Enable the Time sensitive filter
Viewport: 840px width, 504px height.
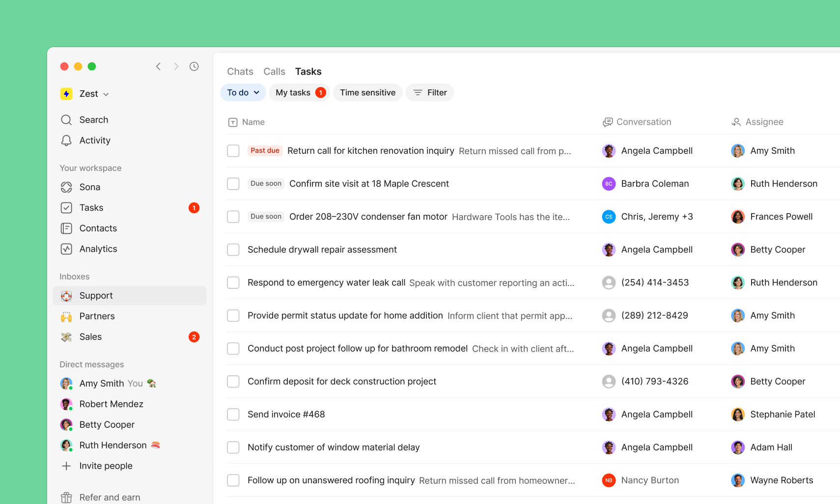pos(367,92)
